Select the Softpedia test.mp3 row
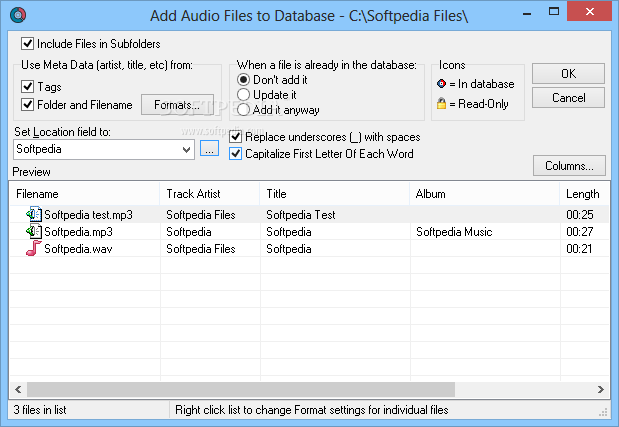Viewport: 619px width, 427px height. [310, 214]
